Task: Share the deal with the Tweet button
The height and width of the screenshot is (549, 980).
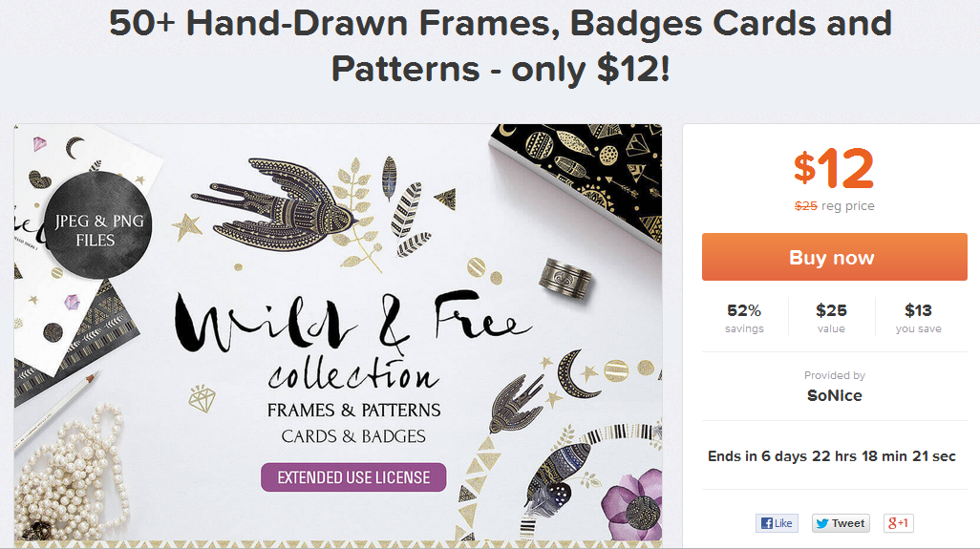Action: tap(840, 523)
